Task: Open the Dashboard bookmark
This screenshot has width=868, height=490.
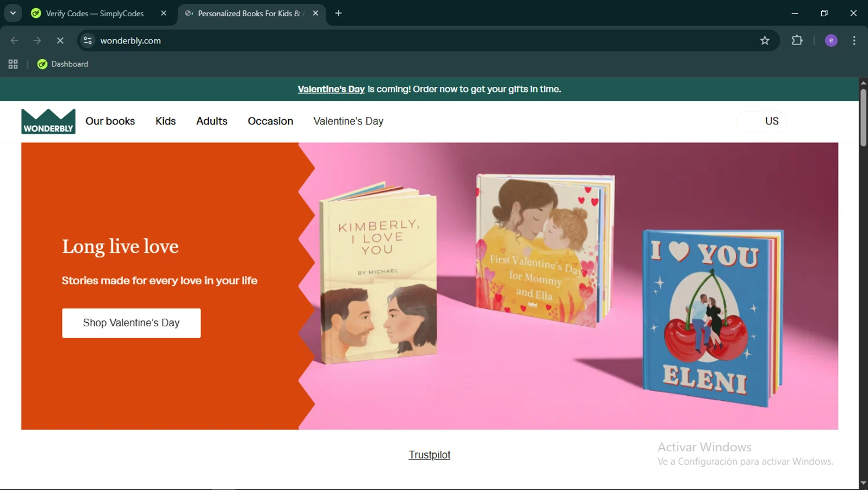Action: (x=62, y=64)
